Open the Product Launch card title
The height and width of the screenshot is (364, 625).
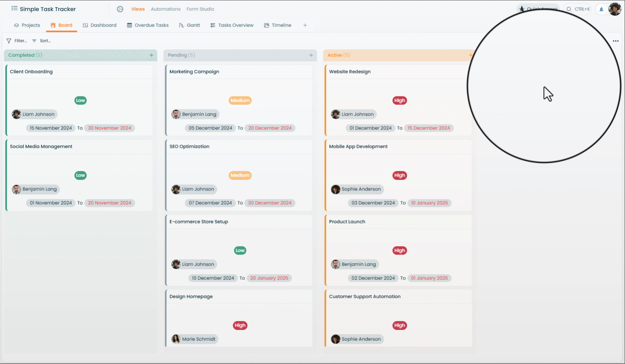(x=347, y=222)
